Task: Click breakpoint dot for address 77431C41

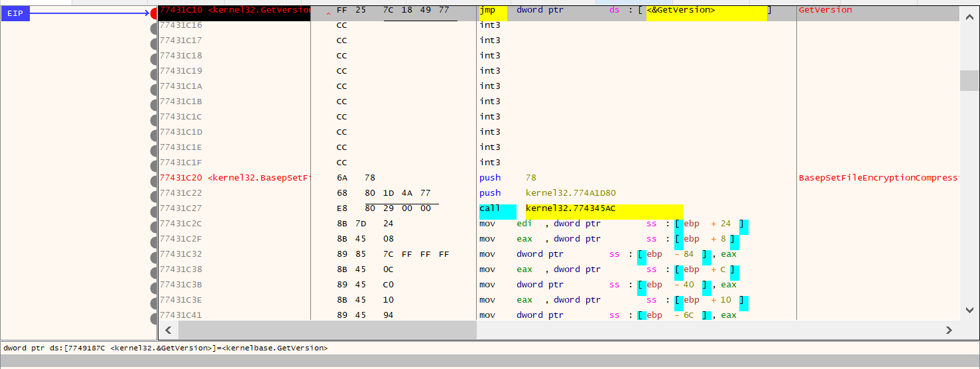Action: (154, 315)
